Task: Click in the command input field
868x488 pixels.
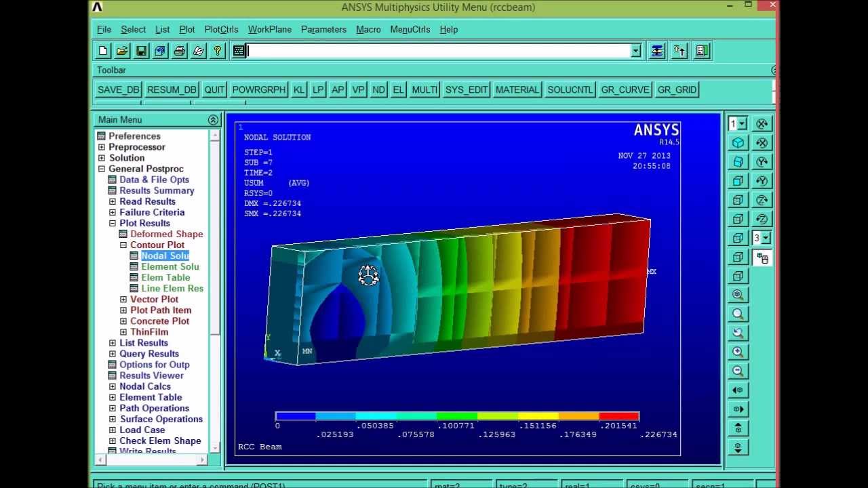Action: [x=439, y=51]
